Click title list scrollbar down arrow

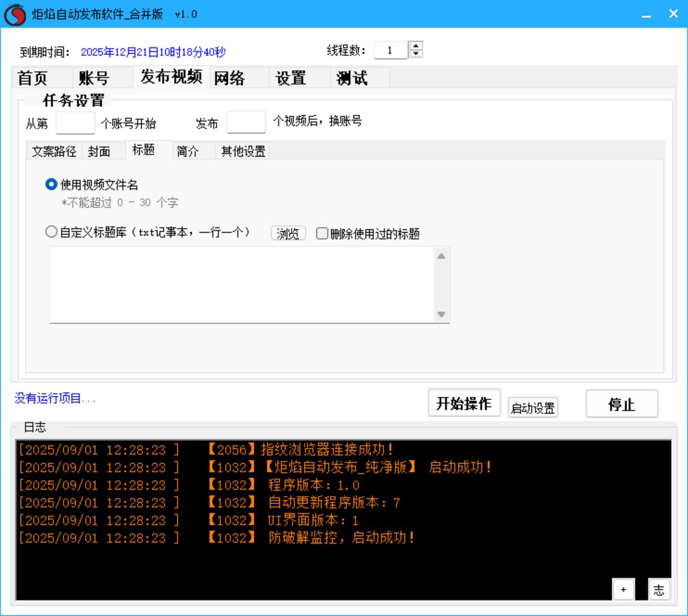click(x=441, y=314)
